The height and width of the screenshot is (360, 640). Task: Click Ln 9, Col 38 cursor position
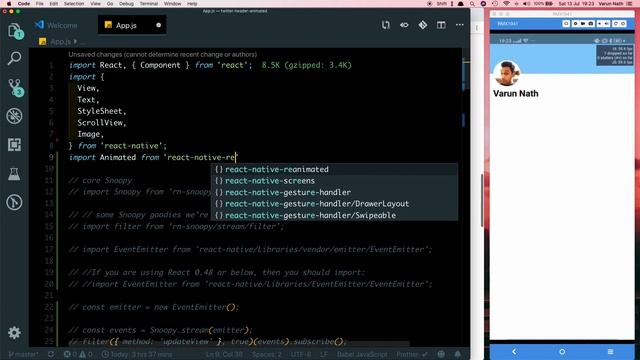[x=224, y=354]
